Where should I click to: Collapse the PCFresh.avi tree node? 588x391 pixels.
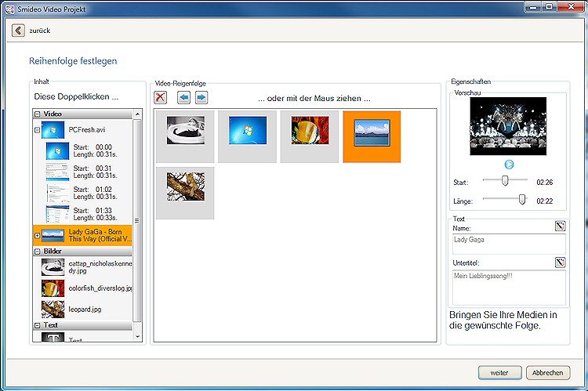pyautogui.click(x=37, y=129)
